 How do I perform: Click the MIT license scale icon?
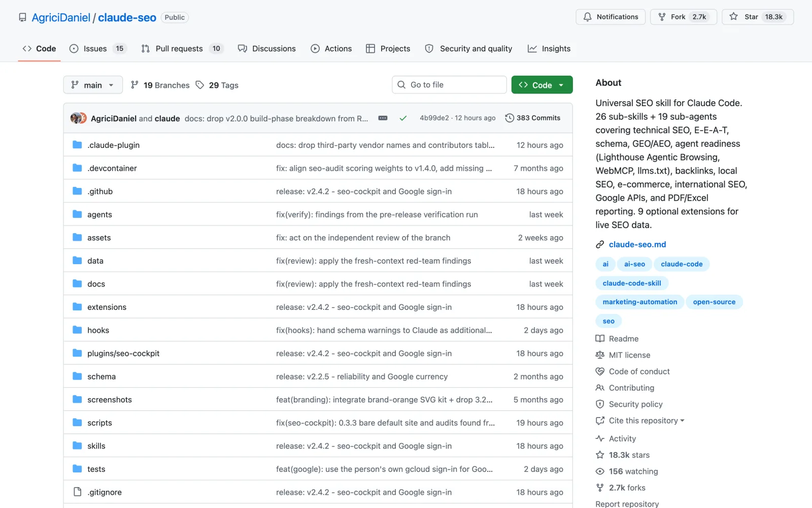(x=600, y=355)
